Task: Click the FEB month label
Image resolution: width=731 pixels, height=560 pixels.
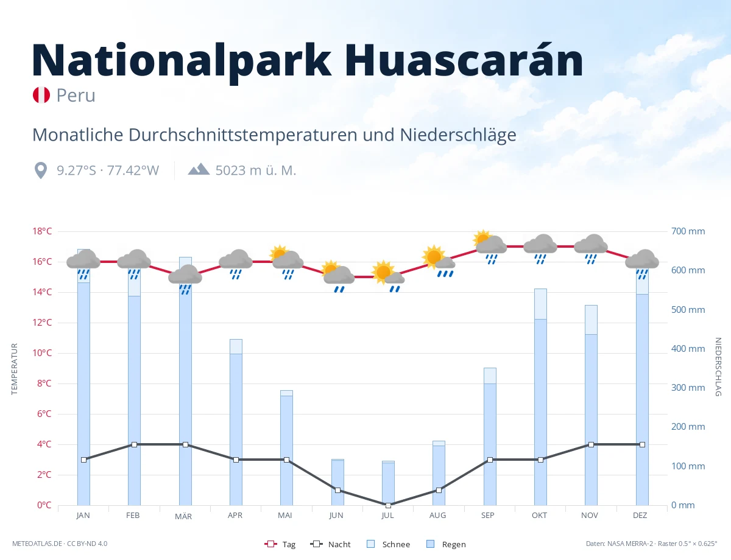Action: click(133, 516)
